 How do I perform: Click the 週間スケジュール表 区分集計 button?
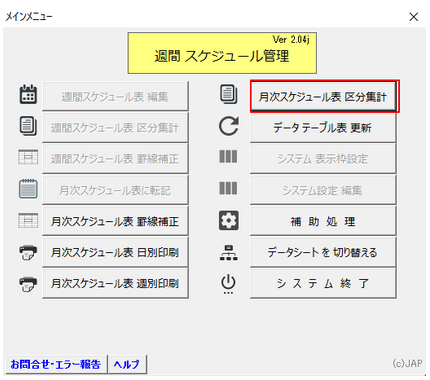115,128
